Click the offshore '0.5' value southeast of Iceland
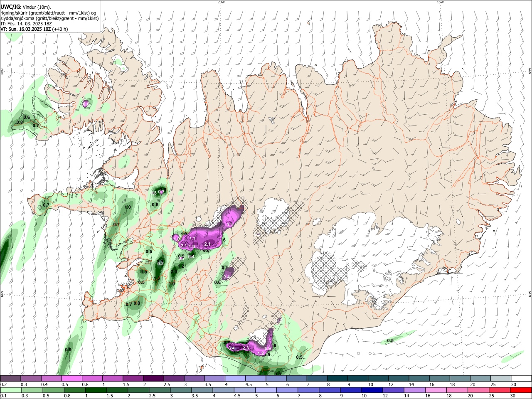The width and height of the screenshot is (532, 399). tap(390, 341)
